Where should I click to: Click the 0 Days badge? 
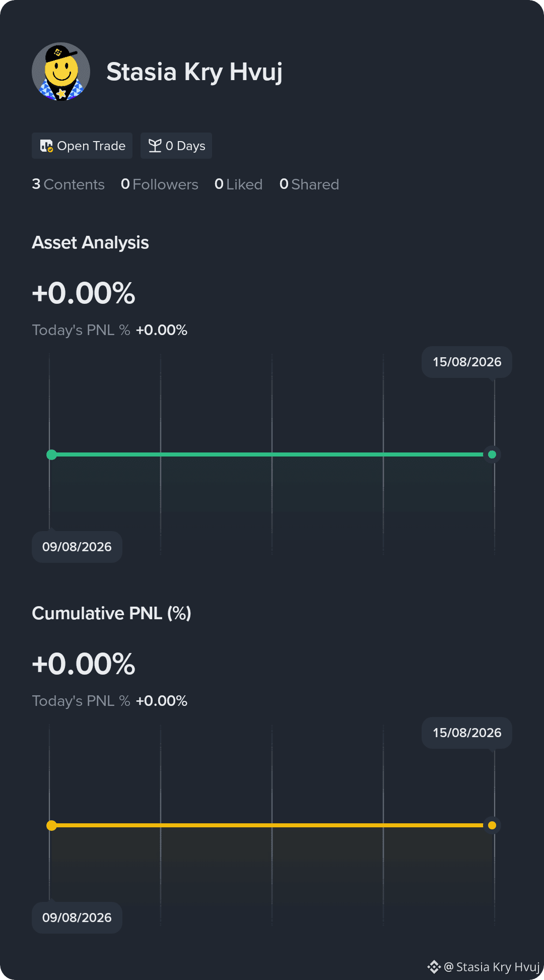click(x=176, y=146)
